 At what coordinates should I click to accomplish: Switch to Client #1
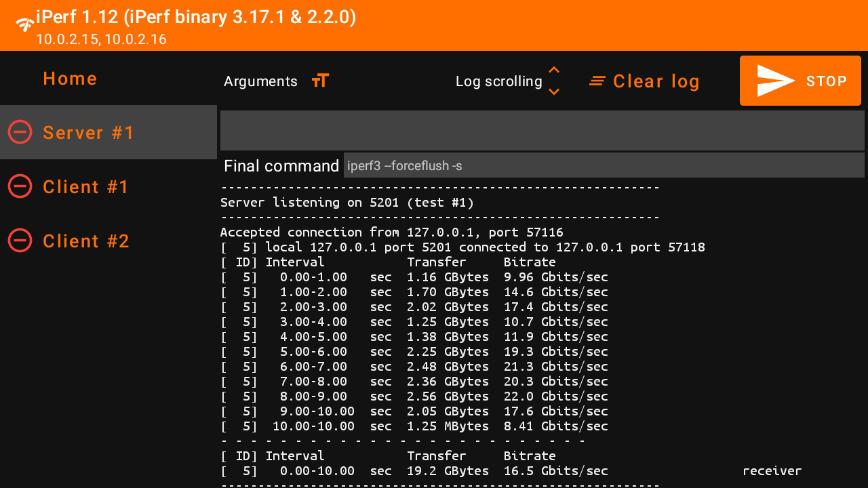108,186
